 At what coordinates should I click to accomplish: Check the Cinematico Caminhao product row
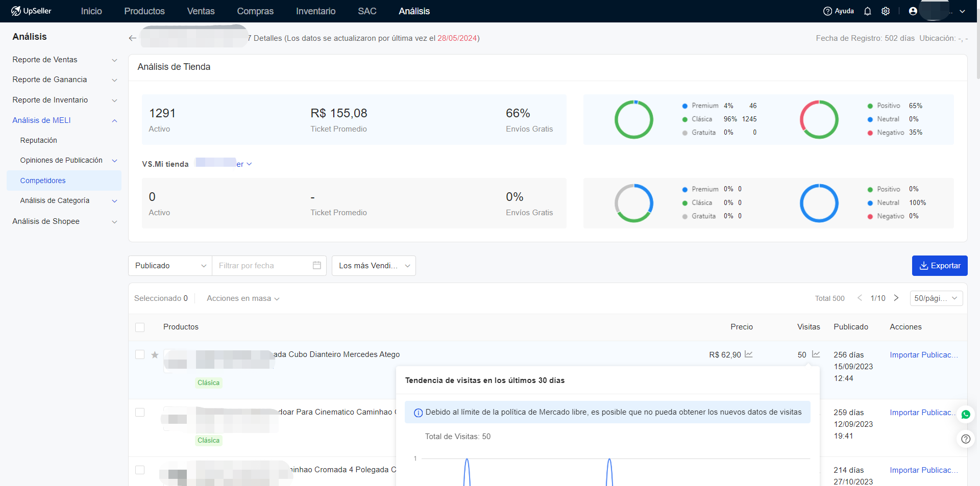140,412
